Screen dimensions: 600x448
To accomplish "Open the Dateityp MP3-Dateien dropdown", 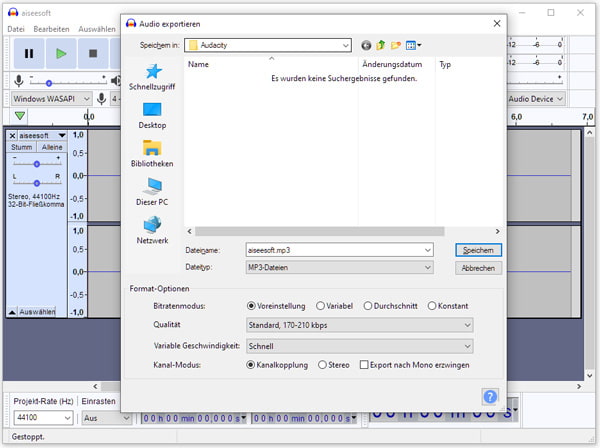I will (x=339, y=267).
